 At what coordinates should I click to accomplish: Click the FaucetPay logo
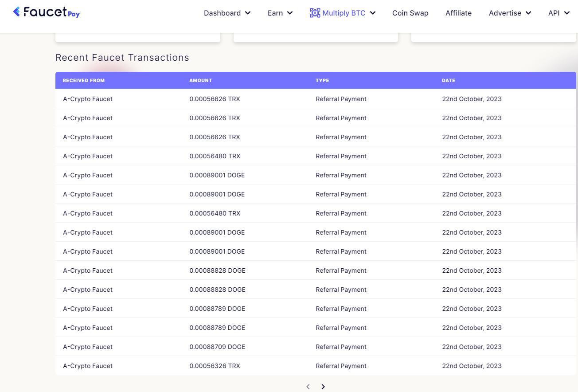pyautogui.click(x=47, y=12)
